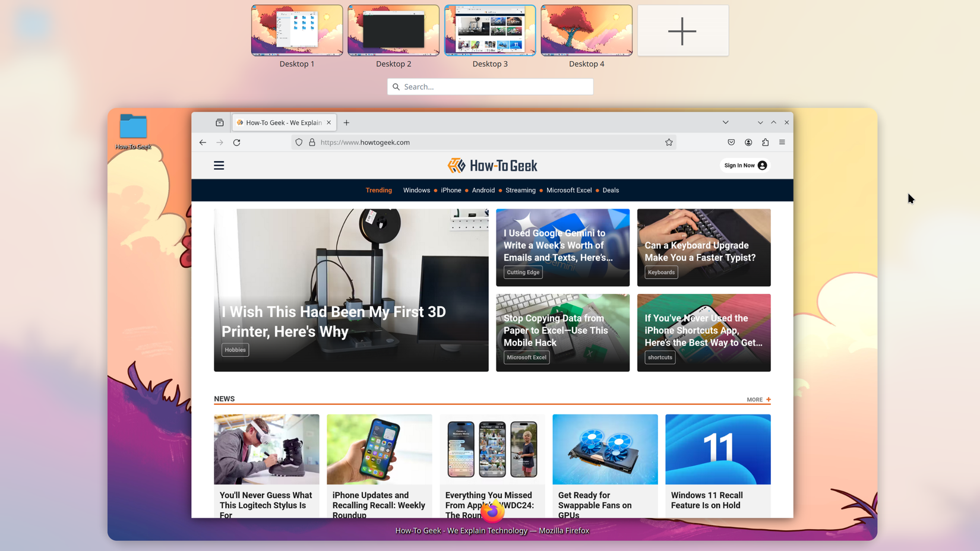Switch to the Microsoft Excel category
Image resolution: width=980 pixels, height=551 pixels.
click(x=568, y=190)
